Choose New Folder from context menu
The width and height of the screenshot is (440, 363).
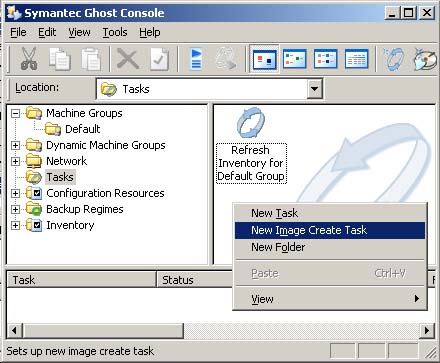(x=330, y=247)
